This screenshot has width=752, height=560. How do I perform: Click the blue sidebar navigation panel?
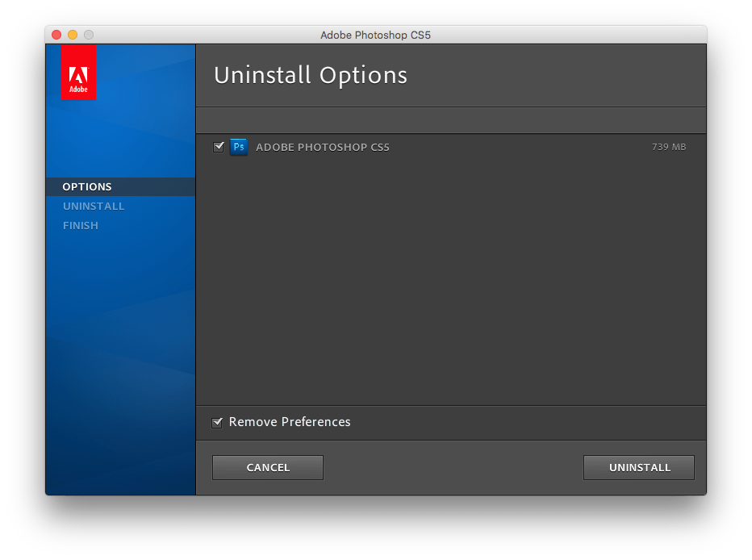(120, 339)
